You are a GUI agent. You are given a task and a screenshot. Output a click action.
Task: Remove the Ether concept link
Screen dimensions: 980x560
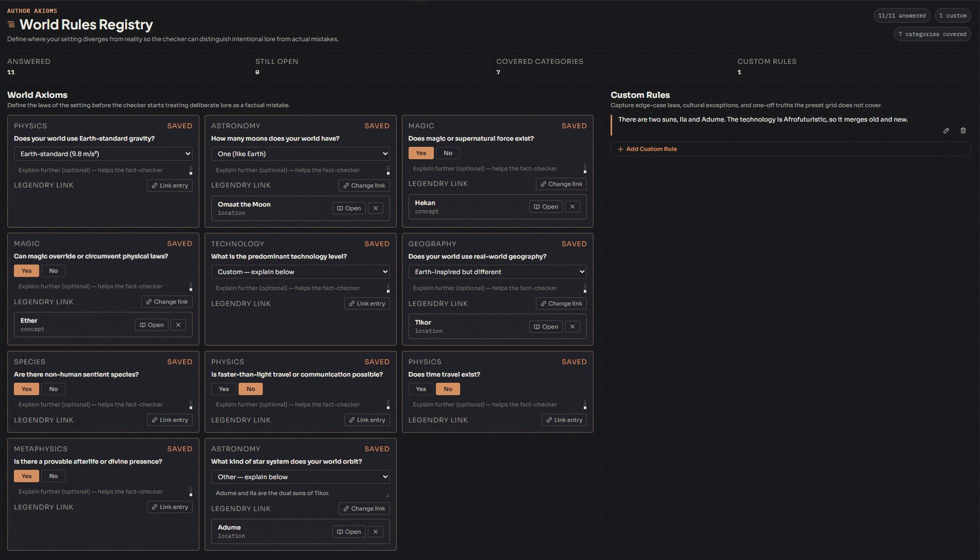click(x=178, y=325)
